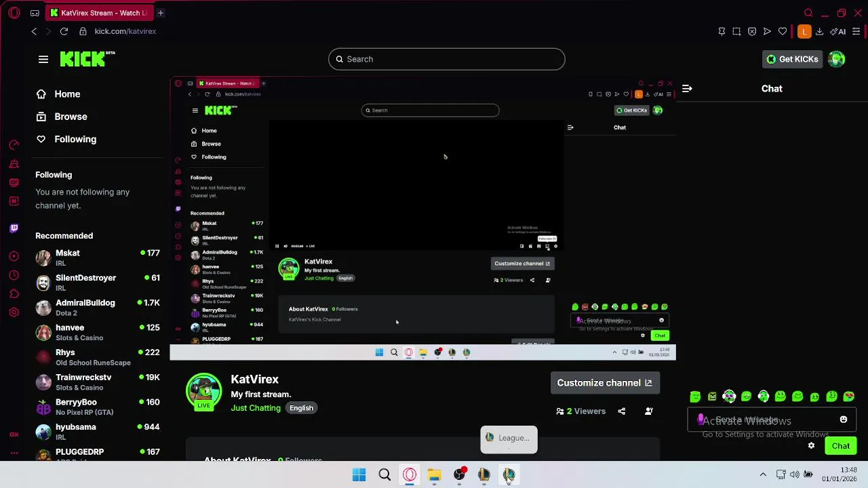Open browser downloads
This screenshot has height=488, width=868.
(x=819, y=31)
